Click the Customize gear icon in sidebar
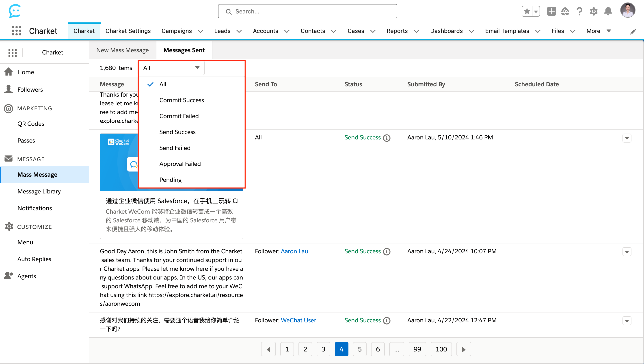The height and width of the screenshot is (364, 644). (x=9, y=227)
